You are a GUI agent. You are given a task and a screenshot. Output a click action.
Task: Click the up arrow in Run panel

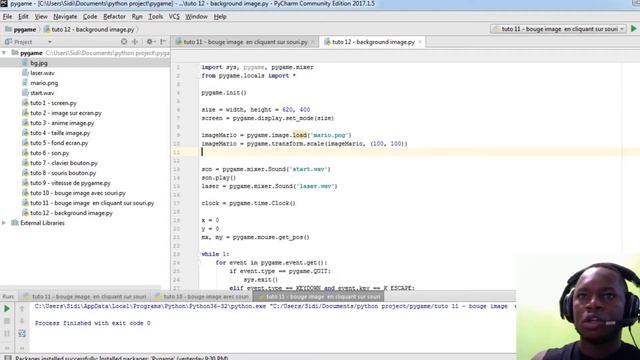(x=22, y=309)
